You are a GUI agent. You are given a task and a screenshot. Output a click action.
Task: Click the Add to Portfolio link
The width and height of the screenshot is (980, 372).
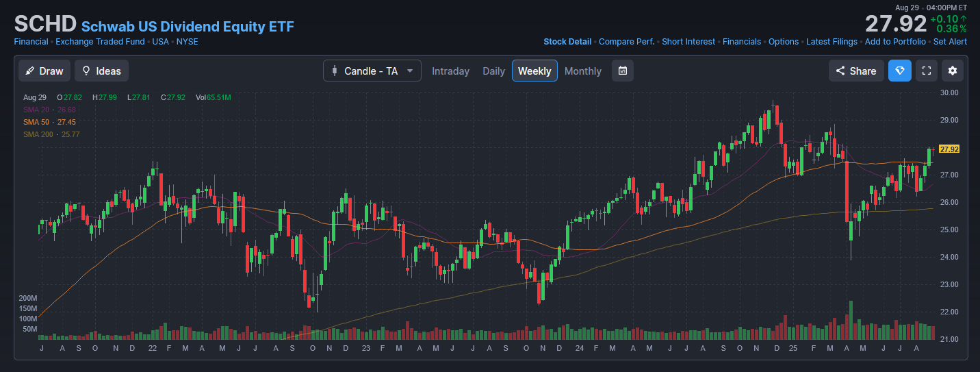[895, 42]
